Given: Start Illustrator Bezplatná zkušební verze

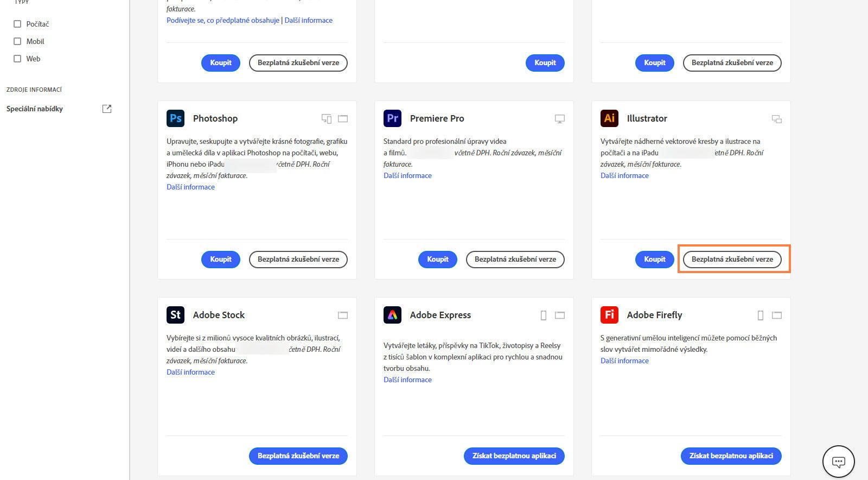Looking at the screenshot, I should coord(732,260).
